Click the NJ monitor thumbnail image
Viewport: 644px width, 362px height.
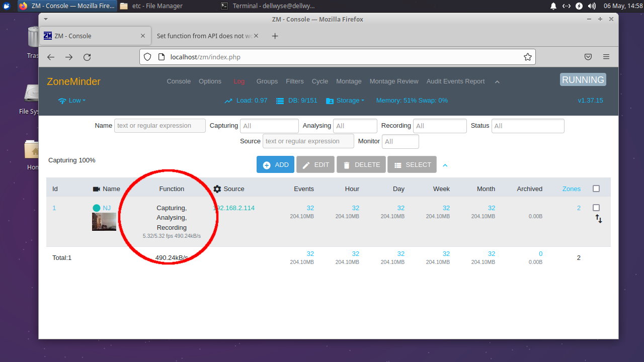(104, 222)
